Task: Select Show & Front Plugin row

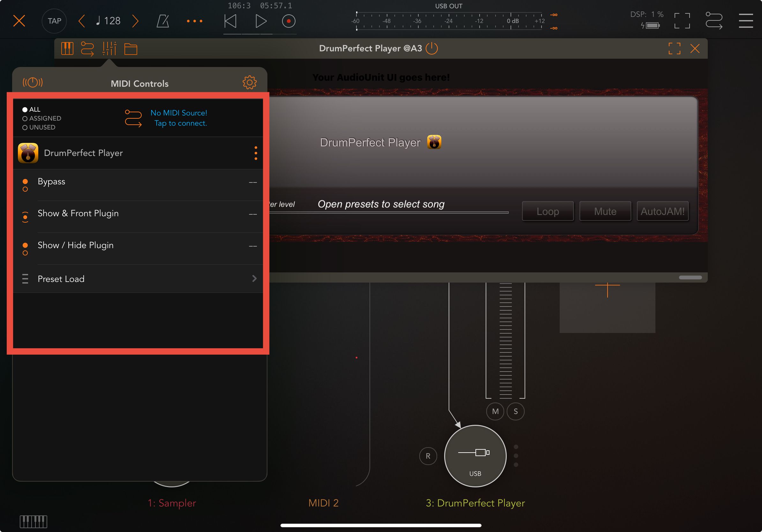Action: coord(138,217)
